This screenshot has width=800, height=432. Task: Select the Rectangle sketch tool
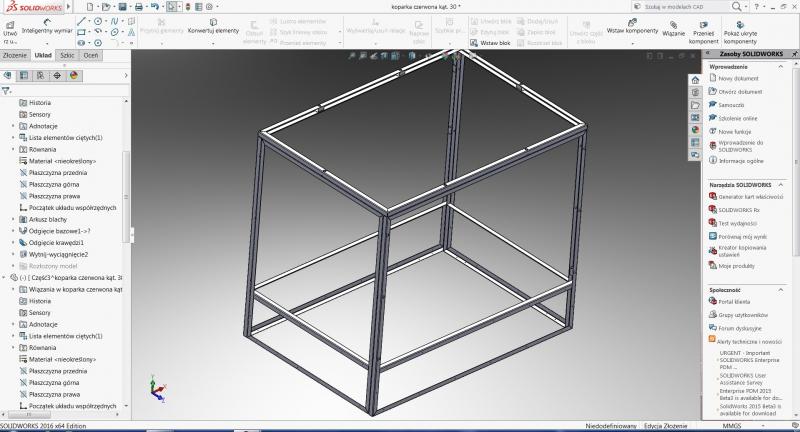tap(81, 32)
